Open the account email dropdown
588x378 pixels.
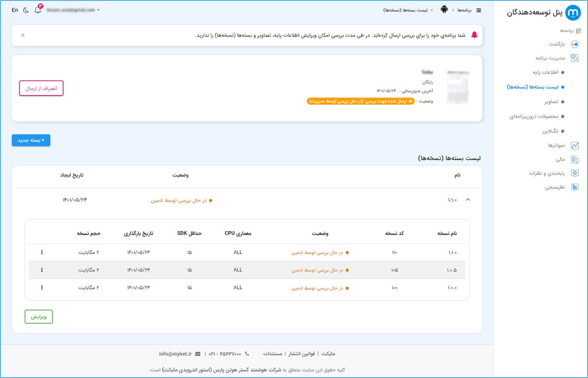(73, 10)
